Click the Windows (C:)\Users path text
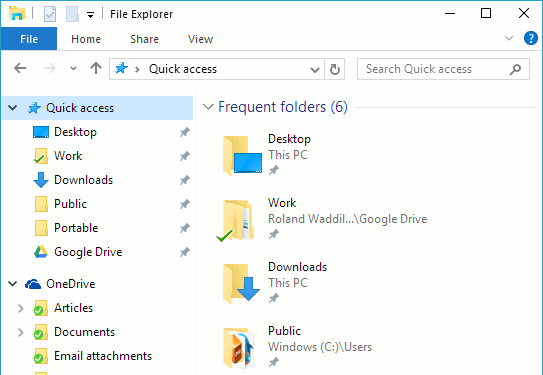Screen dimensions: 543x375 click(320, 347)
